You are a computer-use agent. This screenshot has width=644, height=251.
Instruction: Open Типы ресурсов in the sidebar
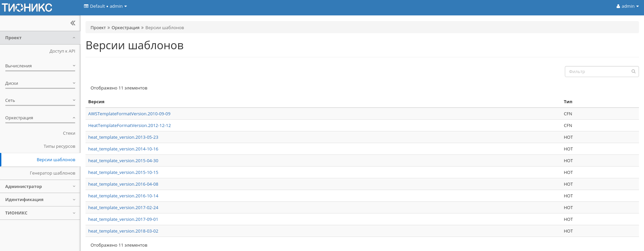coord(59,146)
